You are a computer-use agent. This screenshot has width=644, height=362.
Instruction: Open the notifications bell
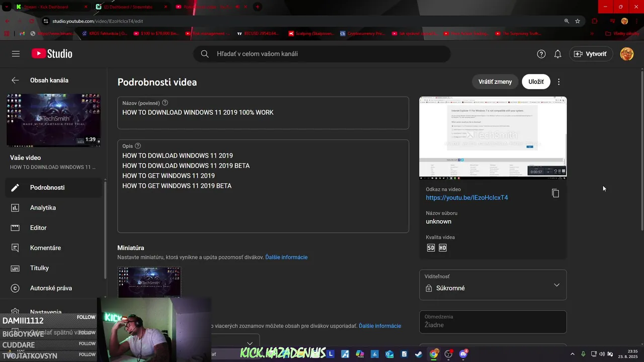(557, 54)
